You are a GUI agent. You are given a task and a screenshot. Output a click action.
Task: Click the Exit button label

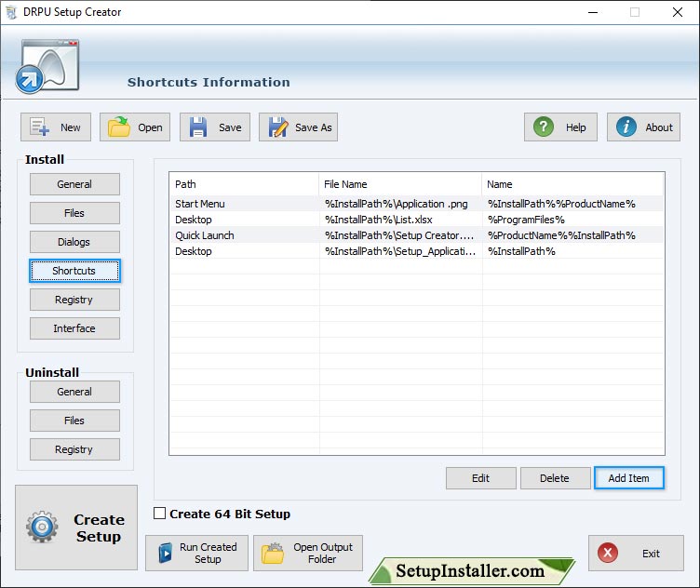[x=651, y=554]
